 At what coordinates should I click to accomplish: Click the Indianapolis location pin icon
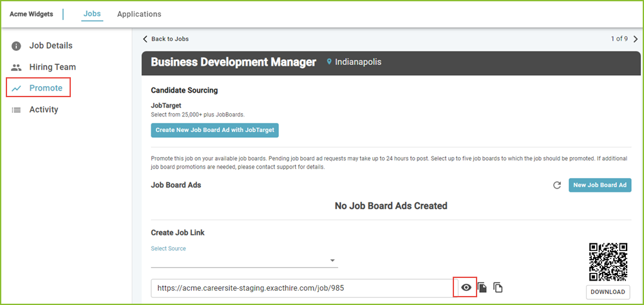pos(328,62)
